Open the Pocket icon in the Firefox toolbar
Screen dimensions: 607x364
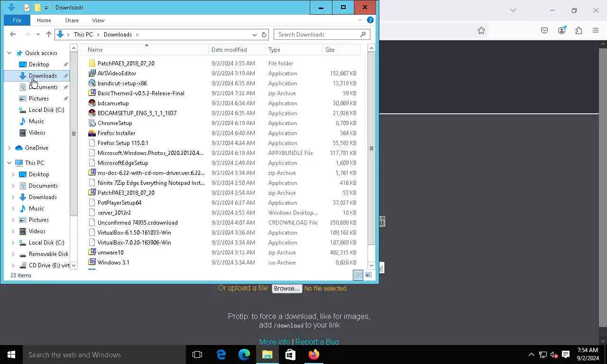544,30
